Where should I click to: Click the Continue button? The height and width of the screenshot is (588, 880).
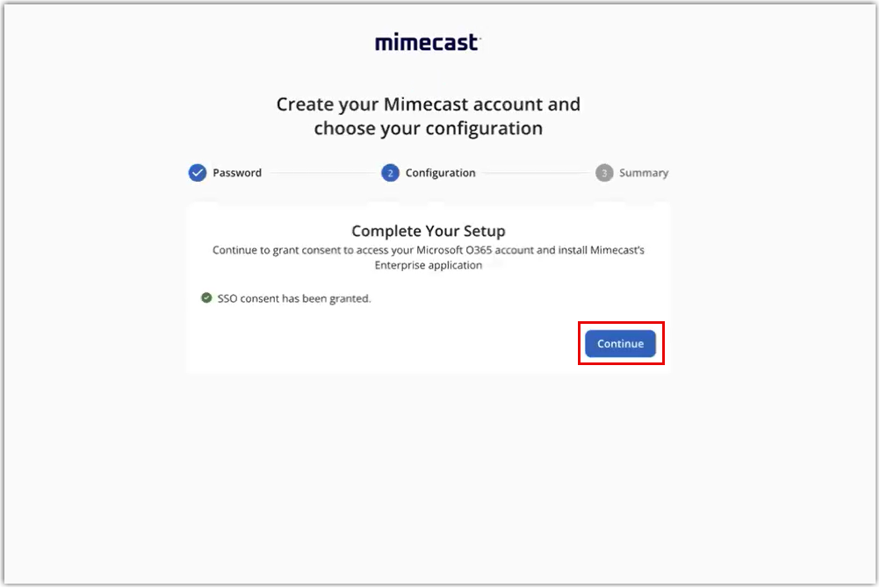[620, 343]
